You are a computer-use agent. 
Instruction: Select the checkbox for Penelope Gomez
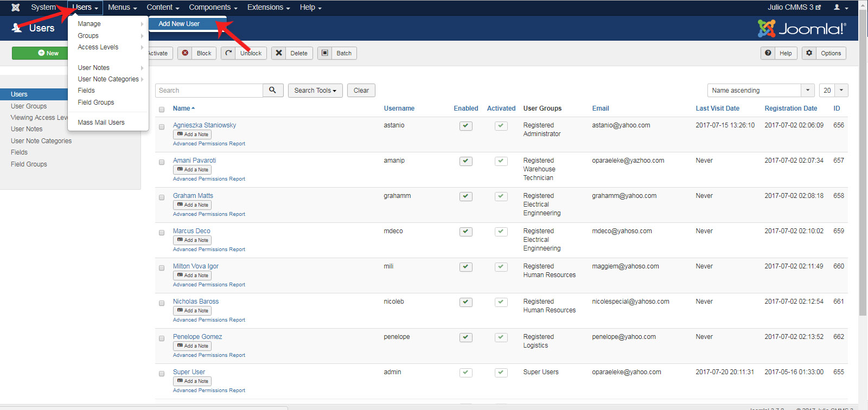[x=162, y=338]
